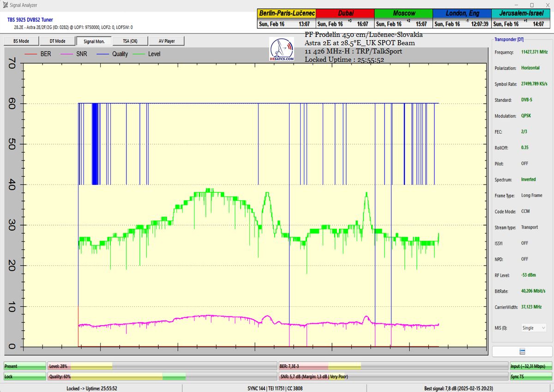Click the SNR 5,7 dB status bar

(x=392, y=376)
